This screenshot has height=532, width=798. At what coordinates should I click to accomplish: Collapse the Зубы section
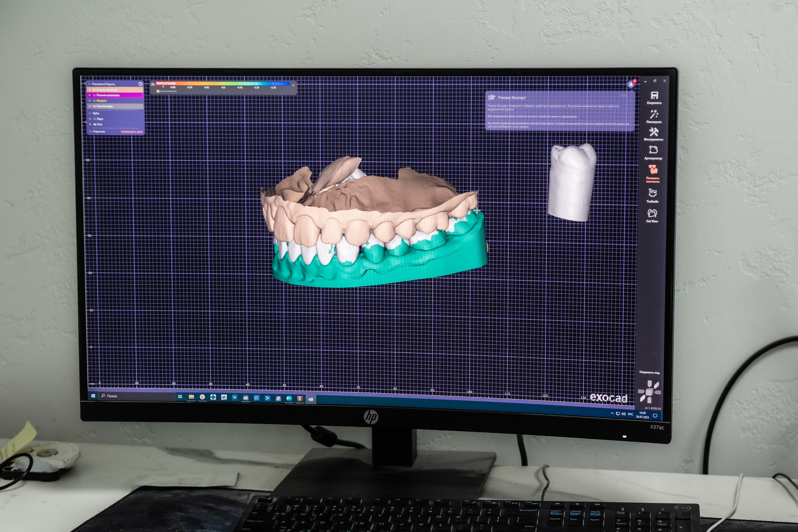(90, 113)
